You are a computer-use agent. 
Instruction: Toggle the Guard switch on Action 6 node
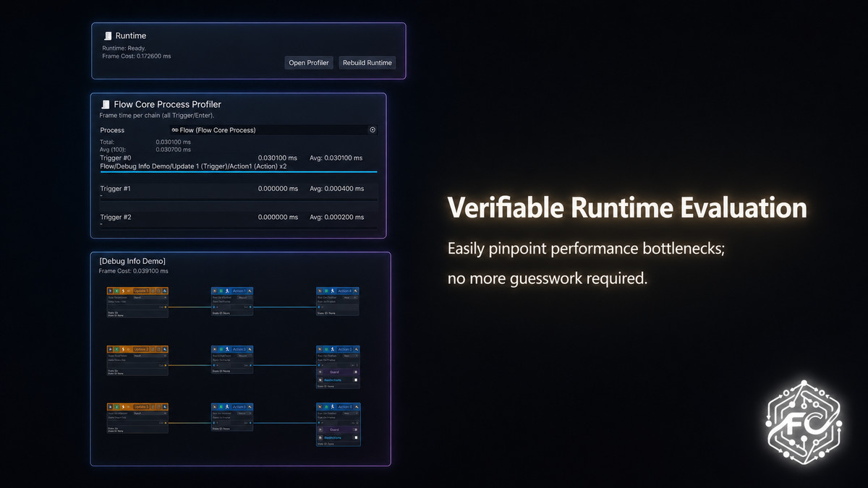(x=355, y=430)
